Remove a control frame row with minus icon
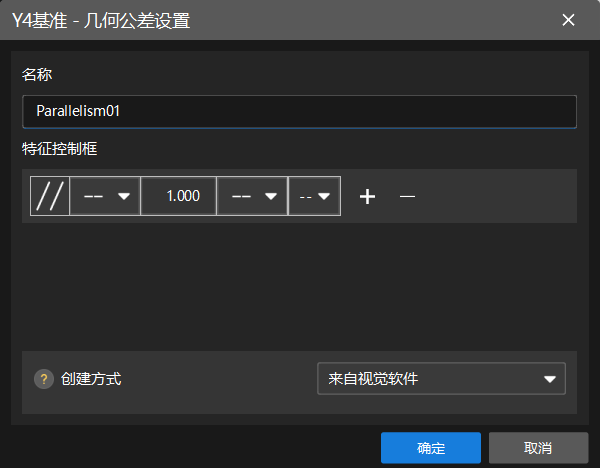 pos(407,197)
